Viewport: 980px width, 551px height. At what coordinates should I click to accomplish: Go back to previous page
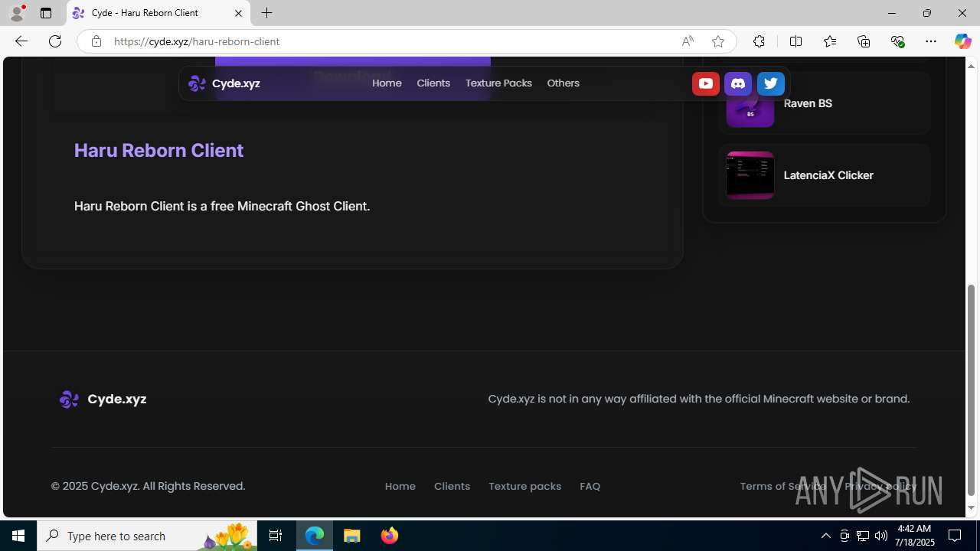click(21, 41)
